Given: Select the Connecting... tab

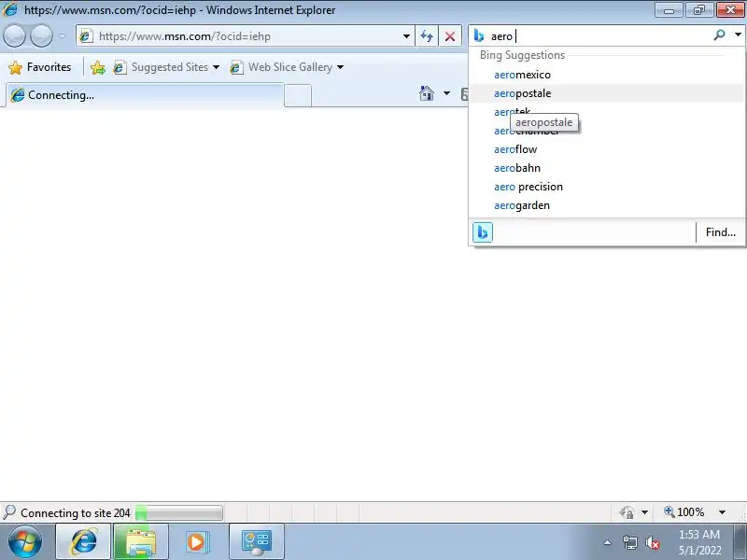Looking at the screenshot, I should pos(145,95).
